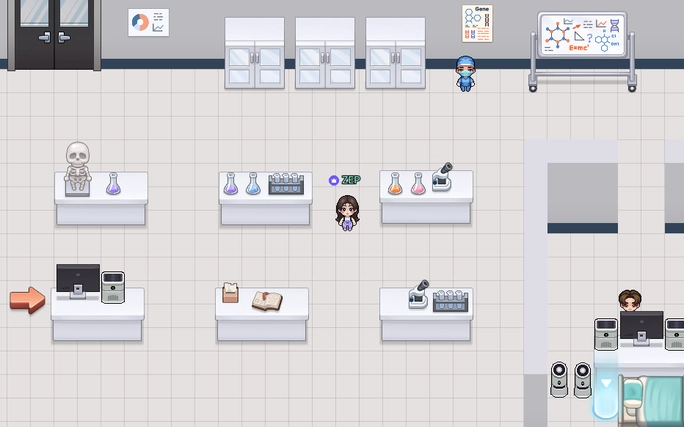
Task: Click the skeleton sitting on the lab table
Action: tap(78, 165)
